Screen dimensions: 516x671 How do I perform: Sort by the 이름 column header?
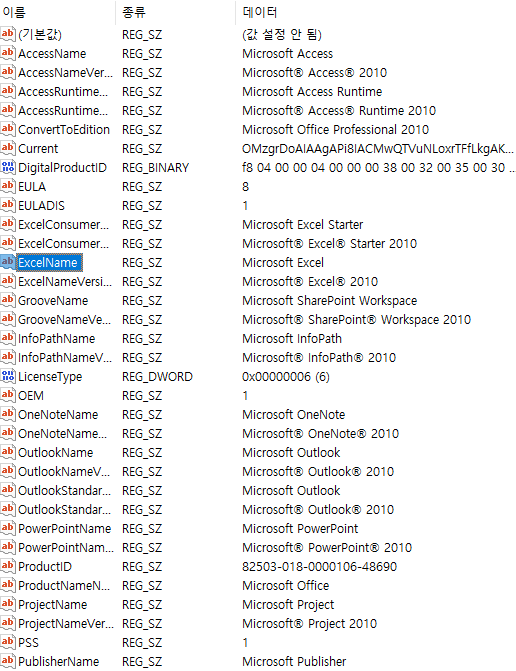pyautogui.click(x=14, y=12)
